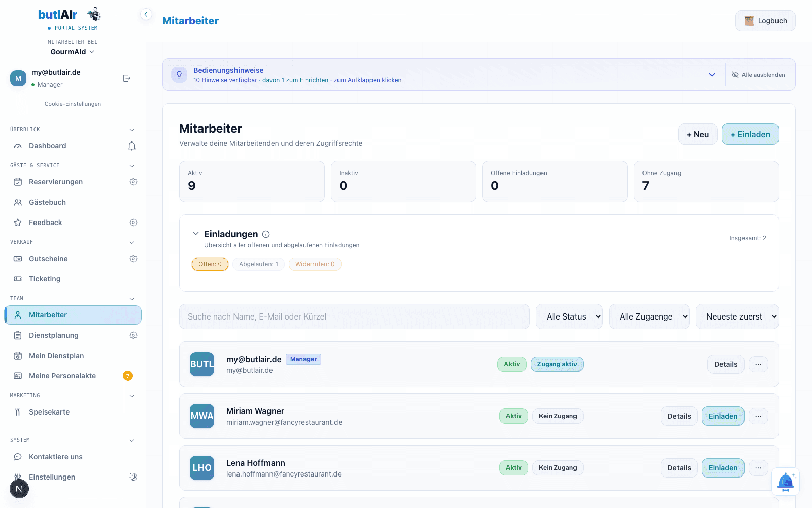The width and height of the screenshot is (812, 508).
Task: Filter invitations by Widerrufen: 0 chip
Action: 315,264
